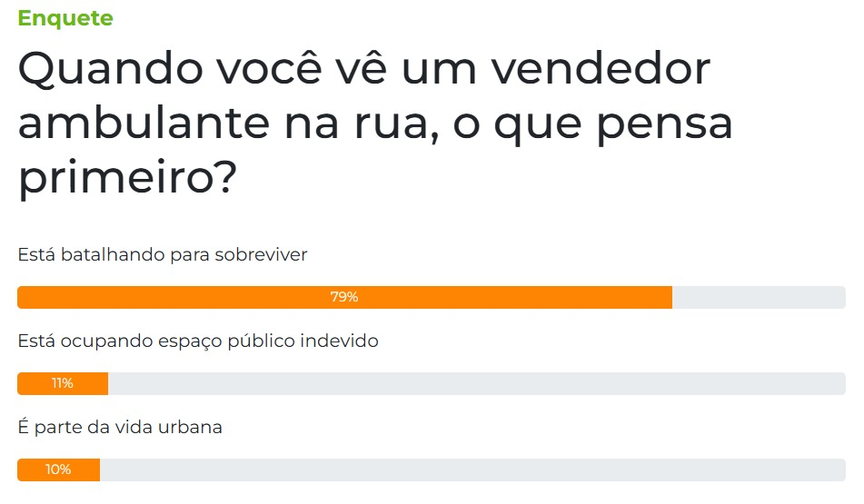864x504 pixels.
Task: Select option "Está batalhando para sobreviver"
Action: (163, 254)
